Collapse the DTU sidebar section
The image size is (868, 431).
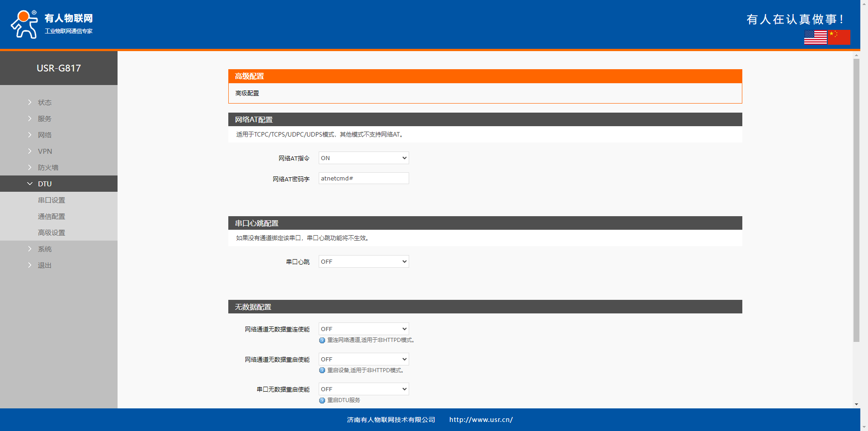44,184
